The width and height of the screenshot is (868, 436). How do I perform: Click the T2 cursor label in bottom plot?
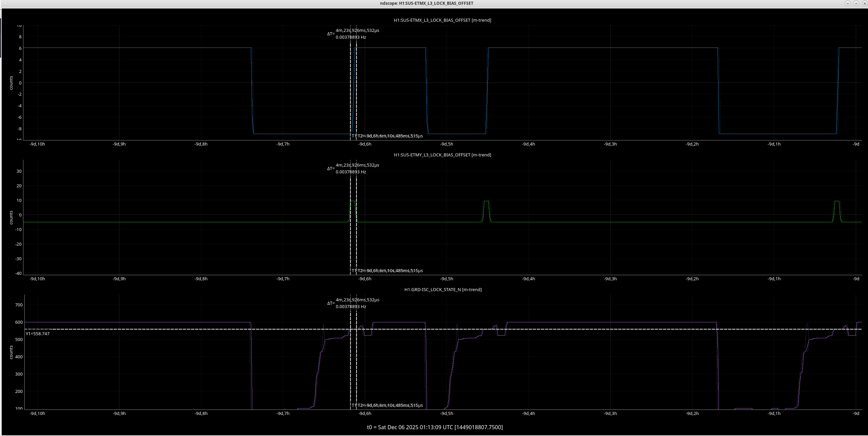(390, 405)
